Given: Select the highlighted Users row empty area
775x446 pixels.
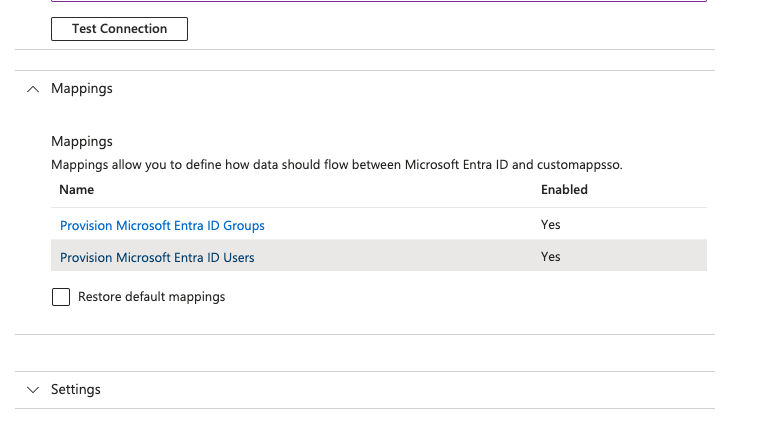Looking at the screenshot, I should coord(400,257).
